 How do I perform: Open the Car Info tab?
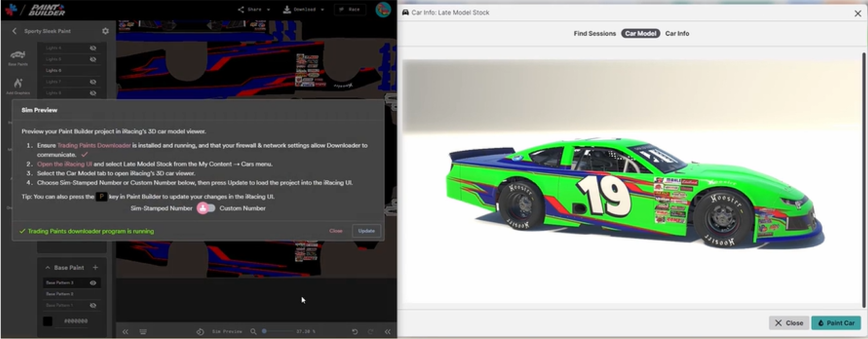click(677, 33)
